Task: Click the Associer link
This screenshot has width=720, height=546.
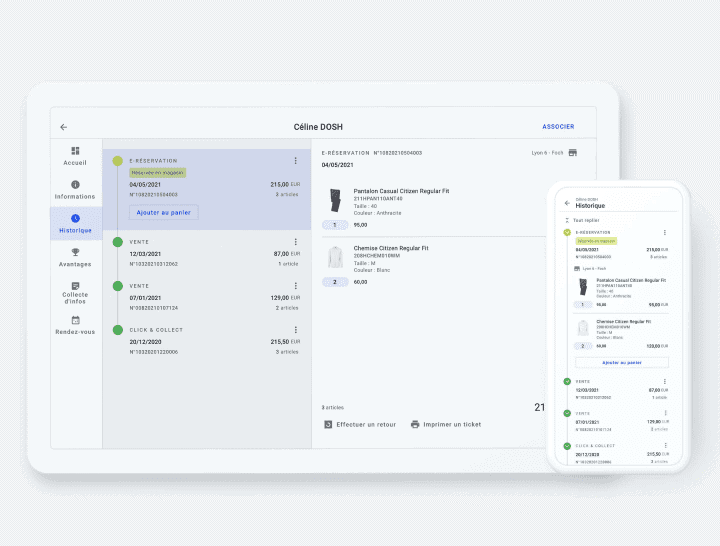Action: [x=558, y=127]
